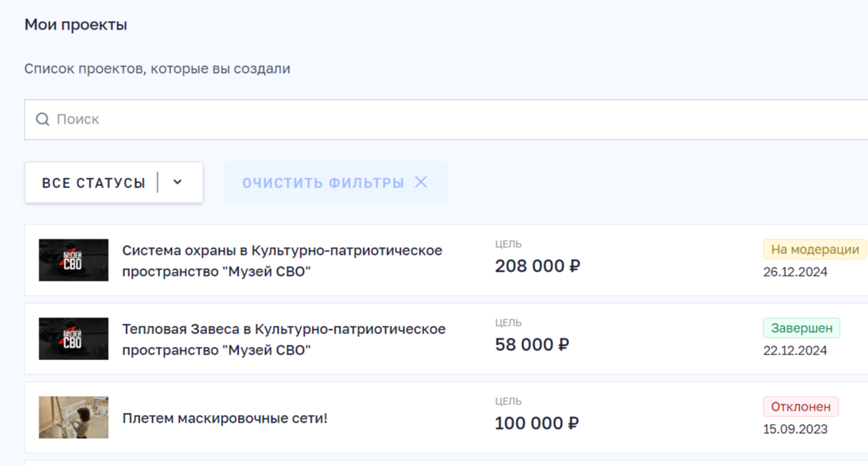Click the 58 000 ₽ goal amount
This screenshot has width=868, height=469.
(532, 345)
